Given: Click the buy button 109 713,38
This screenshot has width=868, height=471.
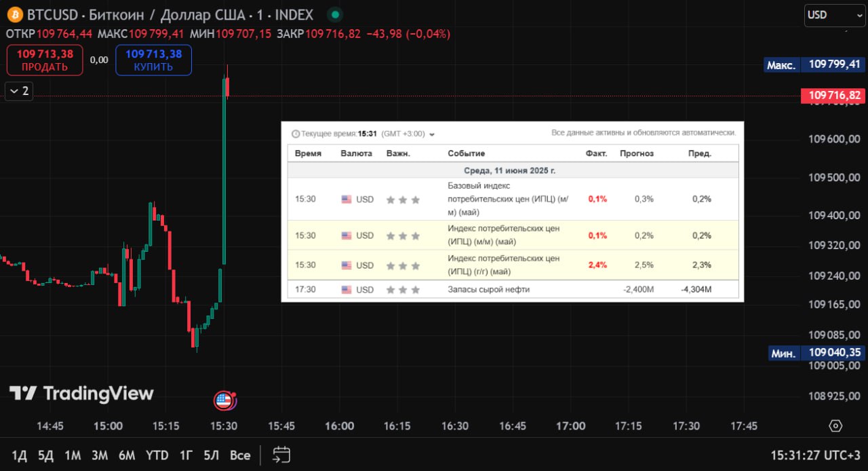Looking at the screenshot, I should (153, 60).
